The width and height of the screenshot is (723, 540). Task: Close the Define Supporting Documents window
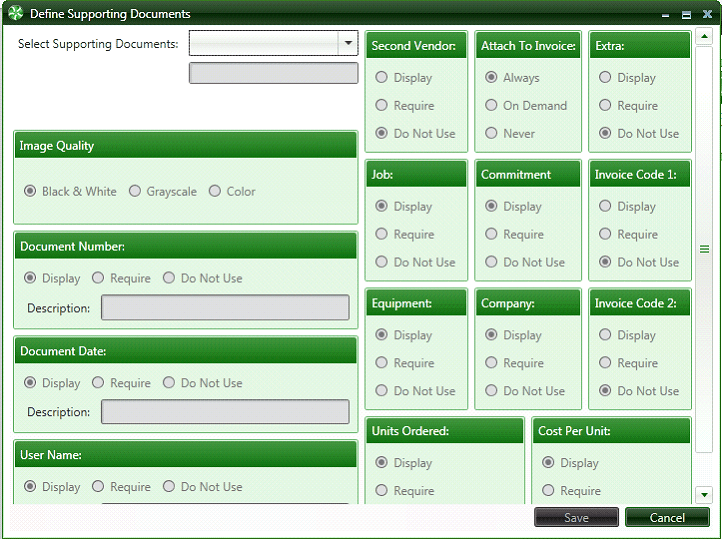click(707, 14)
